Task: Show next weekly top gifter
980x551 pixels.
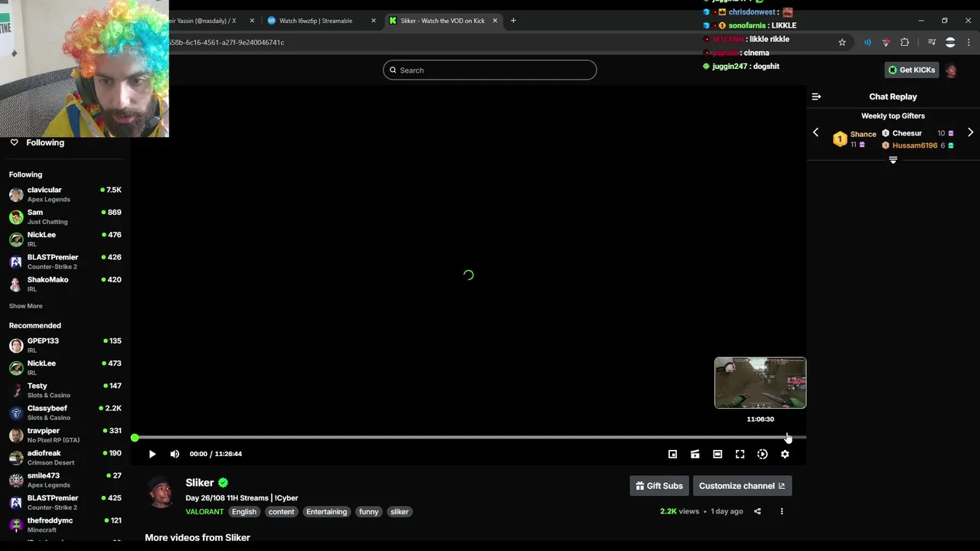Action: point(970,132)
